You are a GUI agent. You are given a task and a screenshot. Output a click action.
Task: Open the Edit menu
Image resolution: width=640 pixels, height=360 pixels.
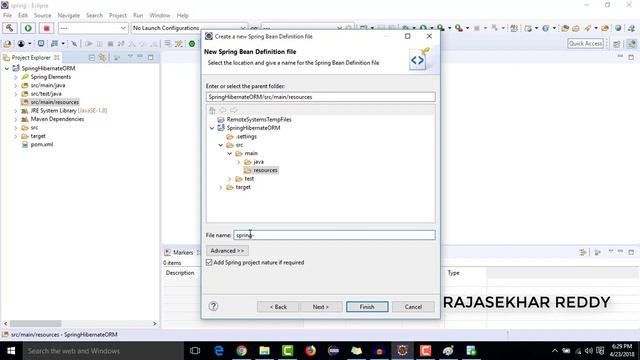(x=22, y=15)
